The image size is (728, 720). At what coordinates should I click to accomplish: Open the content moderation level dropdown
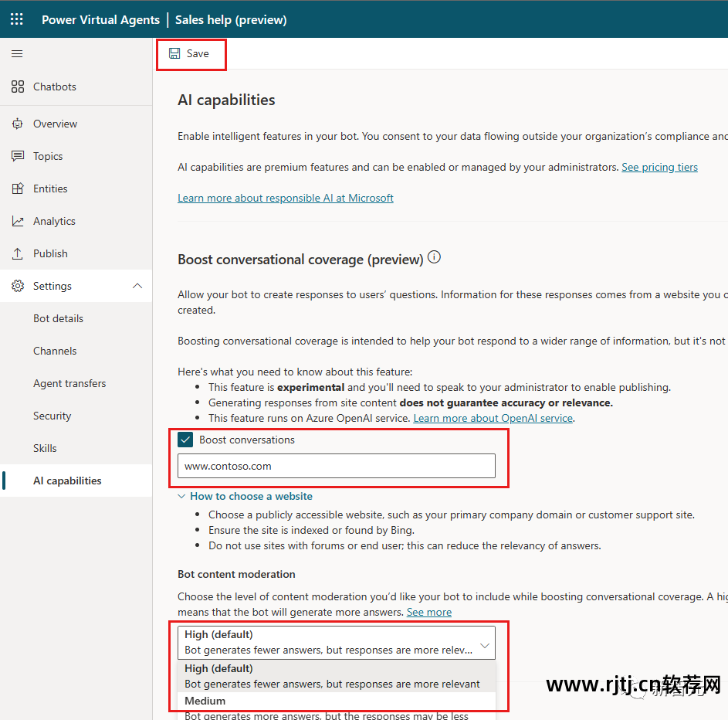336,643
